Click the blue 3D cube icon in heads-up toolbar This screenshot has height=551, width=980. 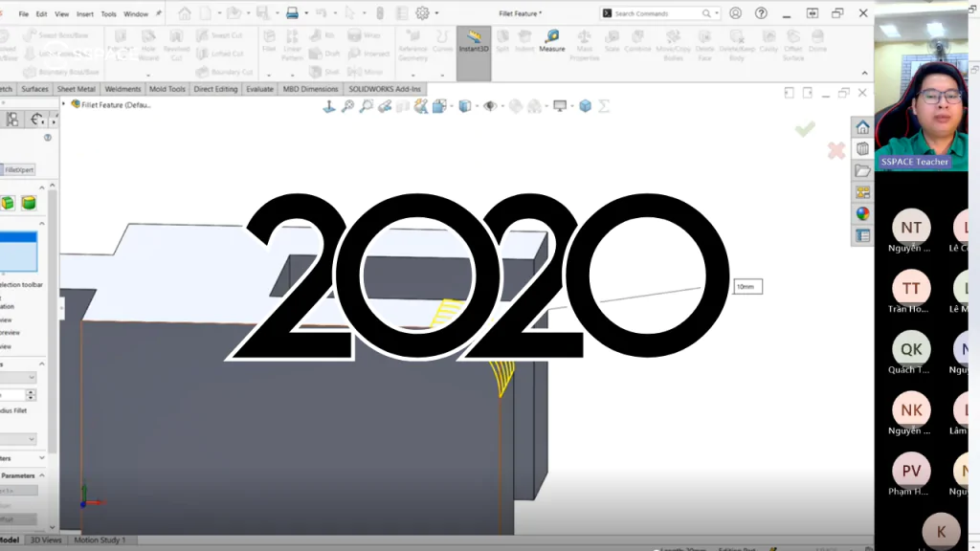(585, 106)
